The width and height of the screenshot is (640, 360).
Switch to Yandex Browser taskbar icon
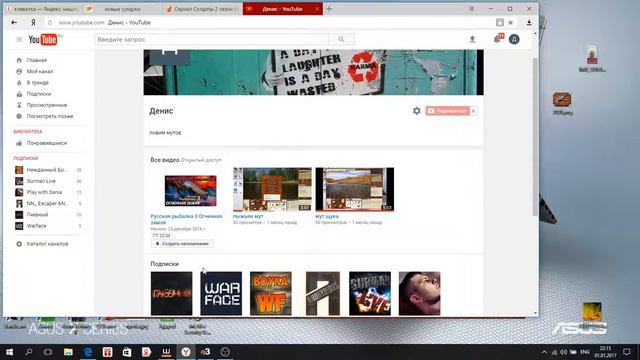(x=186, y=352)
